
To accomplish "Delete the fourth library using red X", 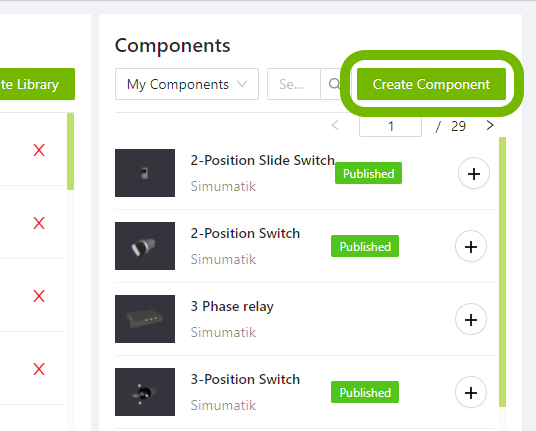I will tap(39, 369).
